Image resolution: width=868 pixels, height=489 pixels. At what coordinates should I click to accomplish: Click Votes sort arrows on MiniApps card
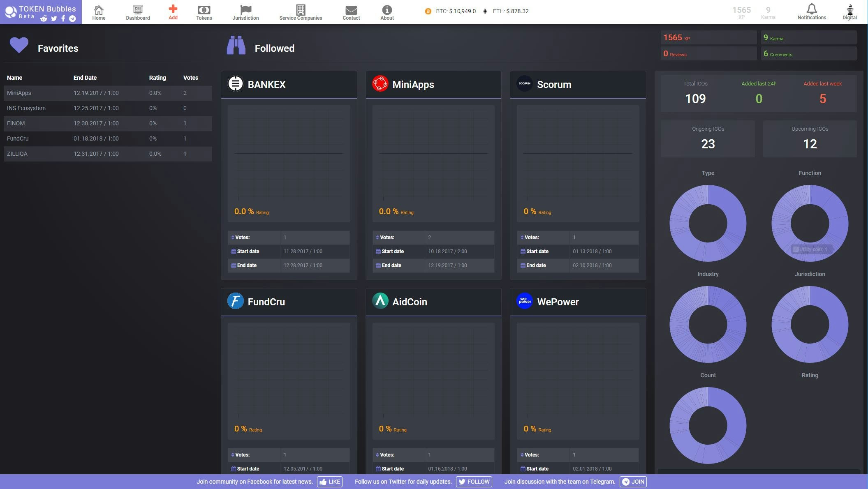(x=377, y=238)
